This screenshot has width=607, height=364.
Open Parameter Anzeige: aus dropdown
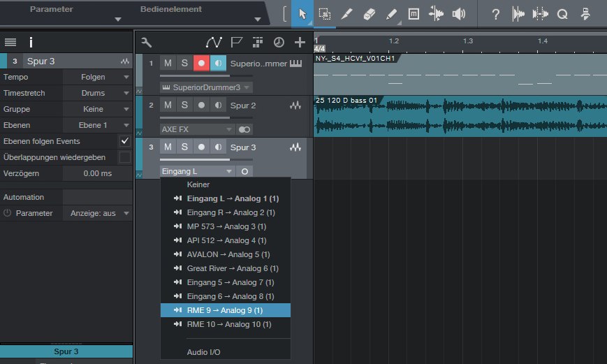pos(98,213)
